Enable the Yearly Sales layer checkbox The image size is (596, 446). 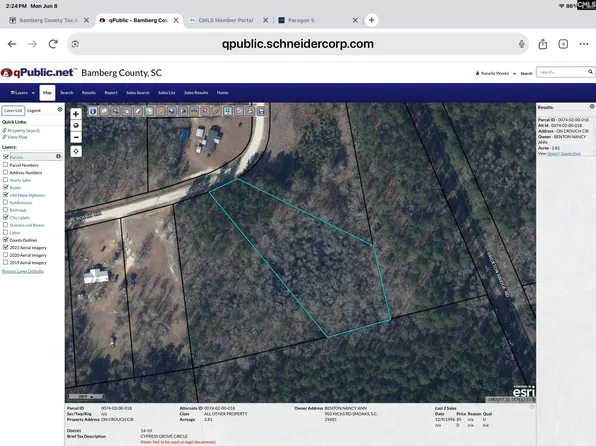[x=5, y=179]
